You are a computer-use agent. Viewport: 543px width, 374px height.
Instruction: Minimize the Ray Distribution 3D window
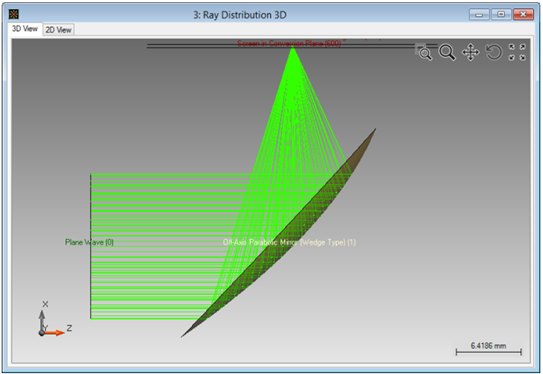click(479, 15)
